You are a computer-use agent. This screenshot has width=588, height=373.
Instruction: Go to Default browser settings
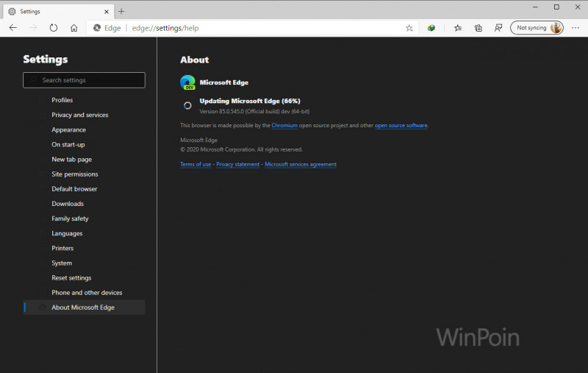click(74, 189)
